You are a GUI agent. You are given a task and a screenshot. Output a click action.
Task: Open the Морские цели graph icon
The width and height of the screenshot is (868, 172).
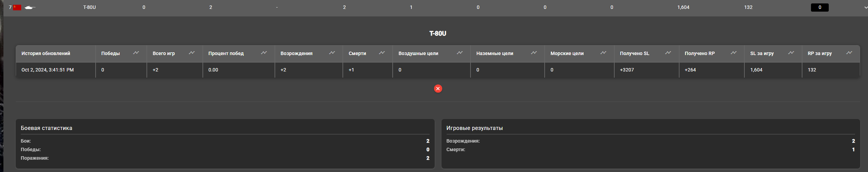tap(603, 53)
